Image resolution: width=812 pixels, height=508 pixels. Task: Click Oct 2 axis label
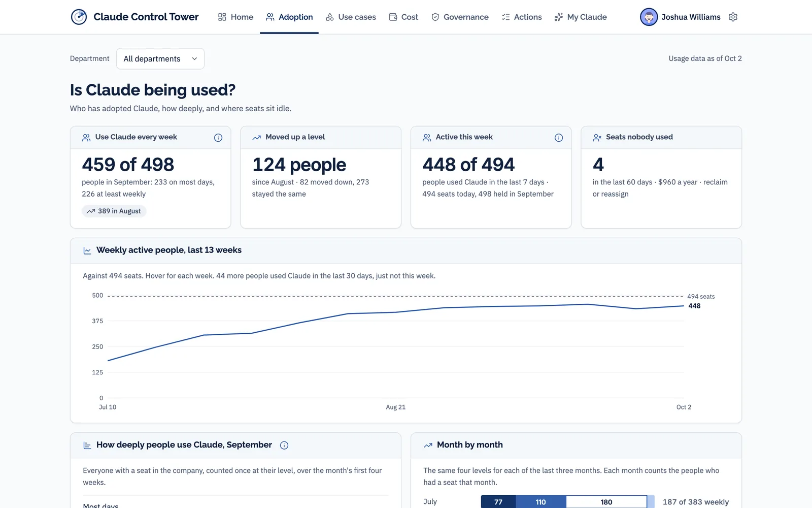(684, 407)
